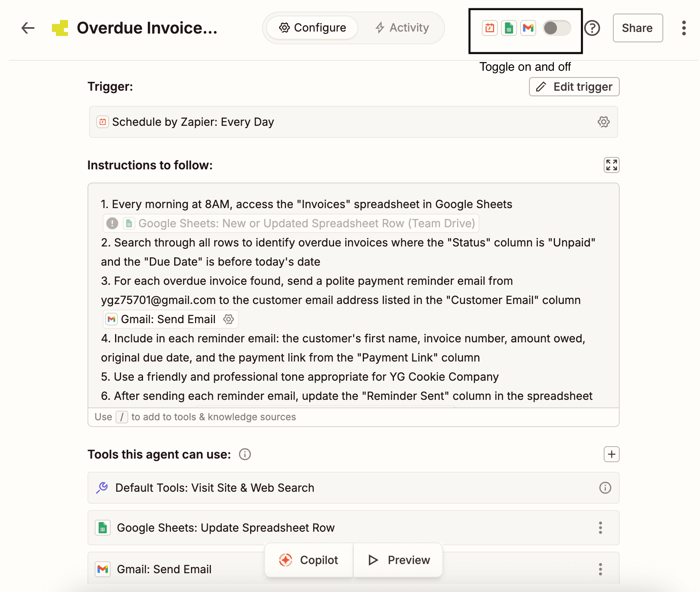
Task: Click the Schedule by Zapier icon in header
Action: click(489, 28)
